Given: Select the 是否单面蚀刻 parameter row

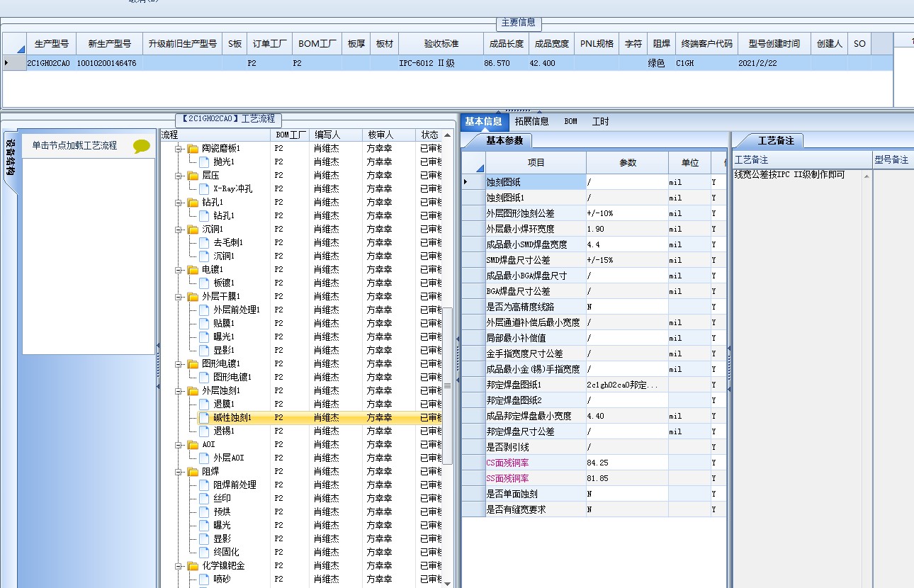Looking at the screenshot, I should click(x=594, y=494).
